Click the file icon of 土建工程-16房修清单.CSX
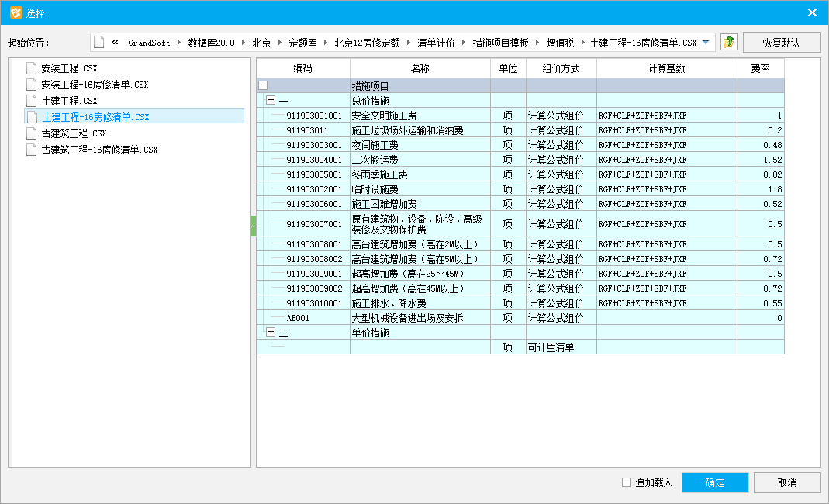This screenshot has width=829, height=504. click(32, 117)
